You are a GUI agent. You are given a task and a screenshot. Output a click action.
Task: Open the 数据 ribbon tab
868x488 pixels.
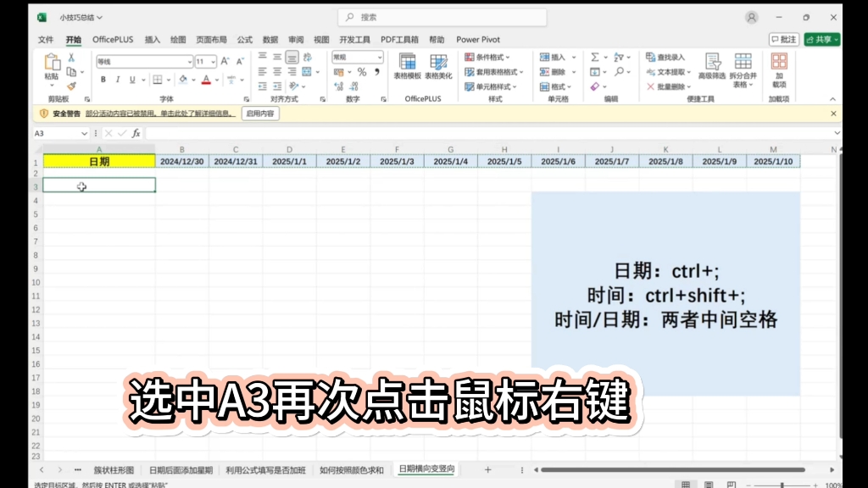point(270,39)
